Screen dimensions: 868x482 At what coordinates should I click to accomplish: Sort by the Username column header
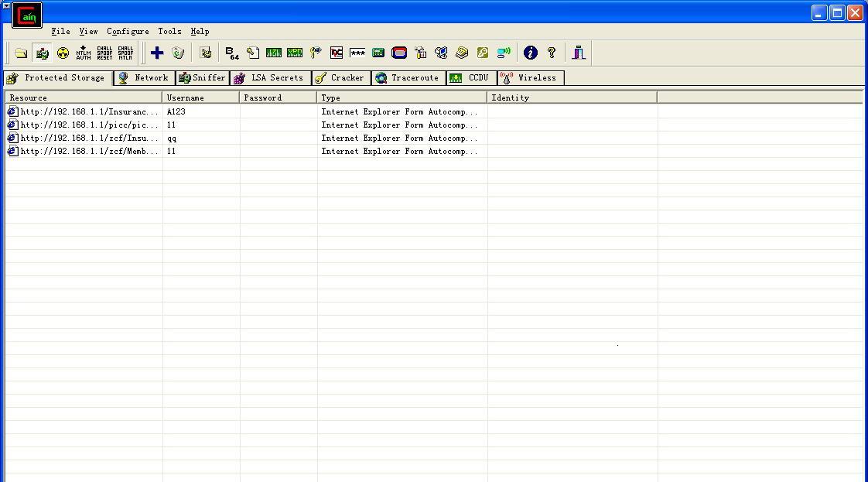tap(200, 97)
